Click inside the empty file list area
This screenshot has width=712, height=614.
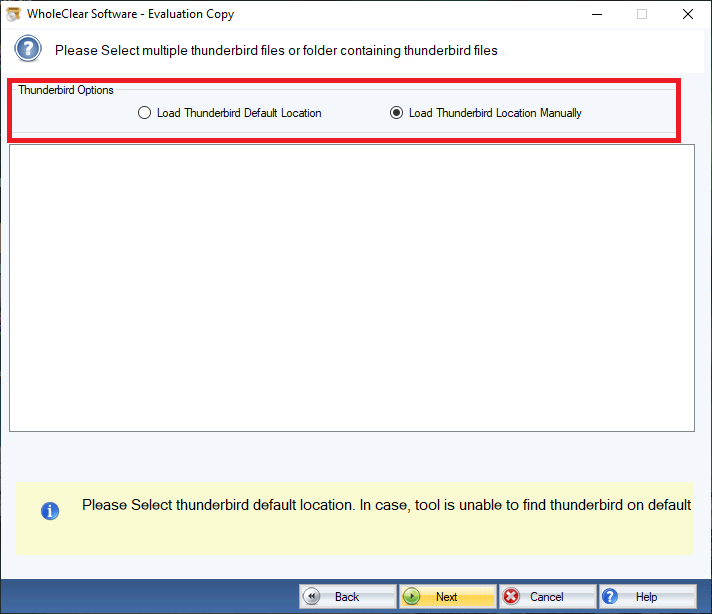coord(352,288)
